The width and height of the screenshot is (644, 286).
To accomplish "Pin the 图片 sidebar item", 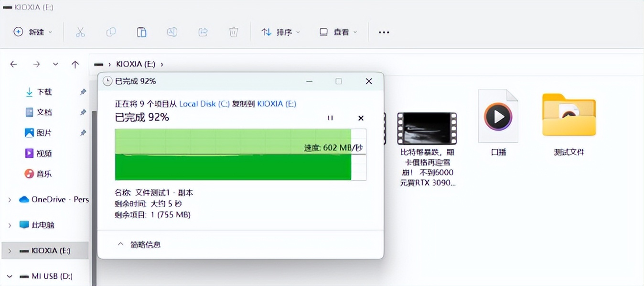I will (x=83, y=132).
